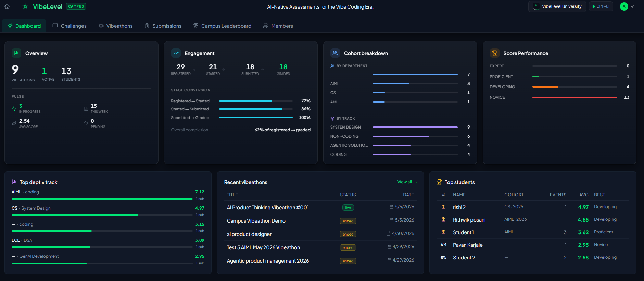Screen dimensions: 644x281
Task: Click the ECE DSA row
Action: click(108, 243)
